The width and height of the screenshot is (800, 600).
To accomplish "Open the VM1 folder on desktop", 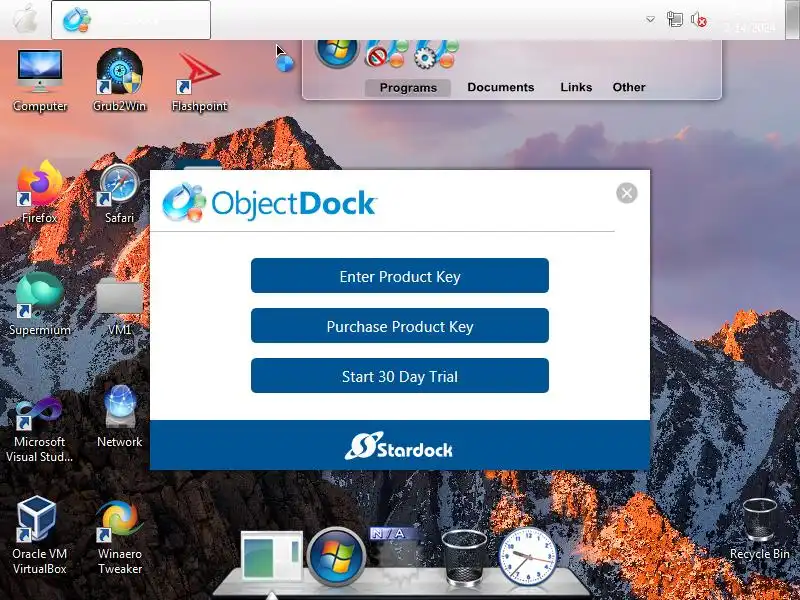I will coord(119,306).
